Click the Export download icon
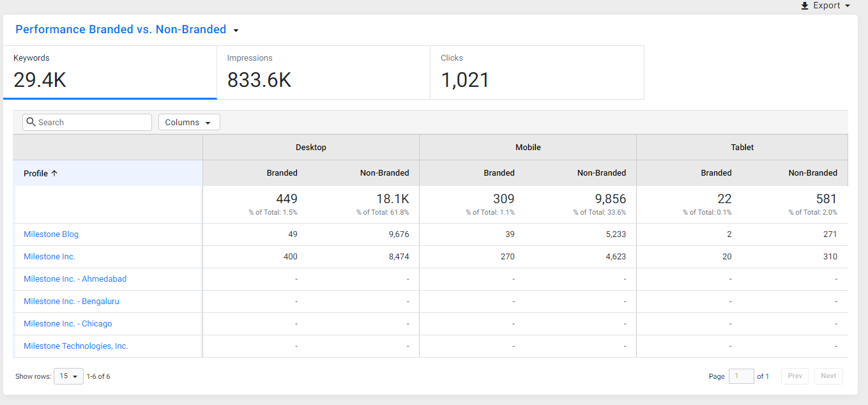The image size is (868, 405). 805,6
